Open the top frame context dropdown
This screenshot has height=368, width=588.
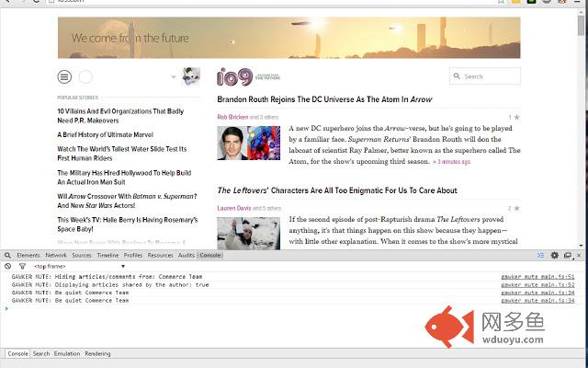tap(78, 266)
